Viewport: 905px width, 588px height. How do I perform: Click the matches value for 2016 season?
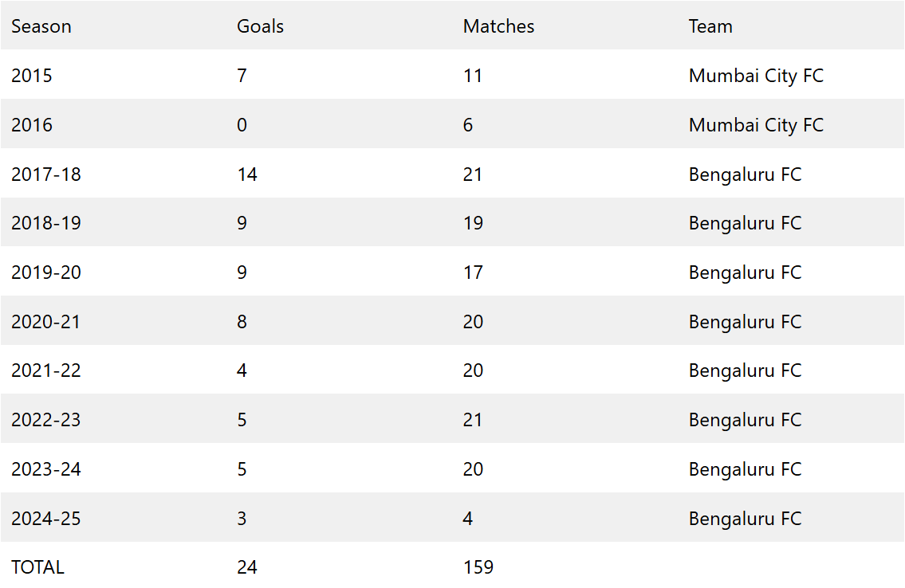tap(468, 125)
